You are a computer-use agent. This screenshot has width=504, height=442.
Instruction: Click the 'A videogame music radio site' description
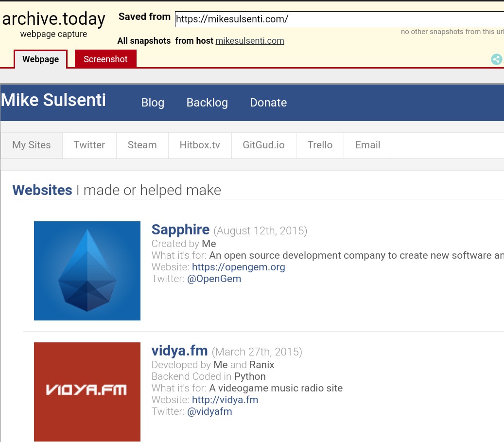pos(276,388)
